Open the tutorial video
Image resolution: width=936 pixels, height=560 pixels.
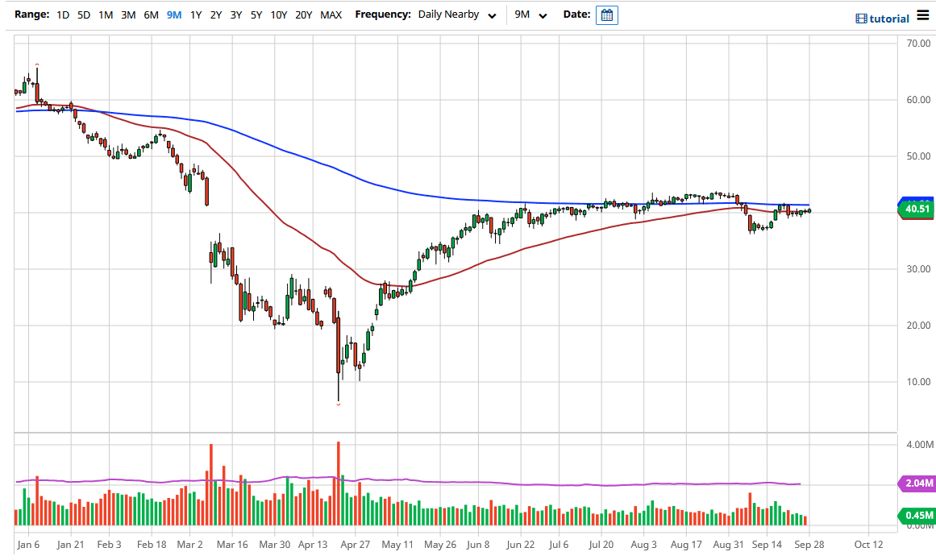point(884,18)
